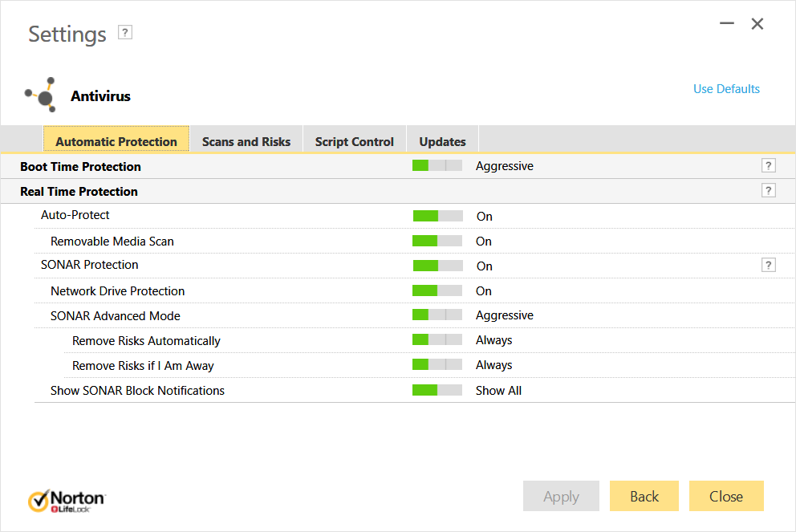
Task: Switch to the Scans and Risks tab
Action: [246, 141]
